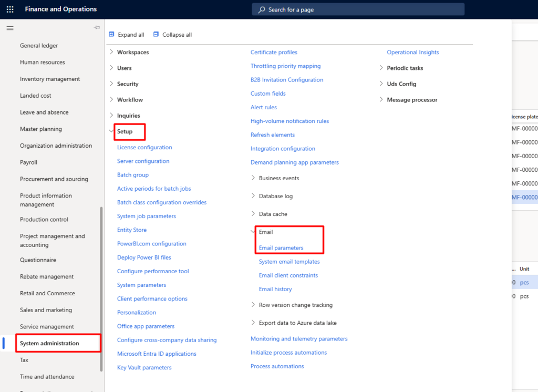Click the Collapse all icon

(x=156, y=35)
